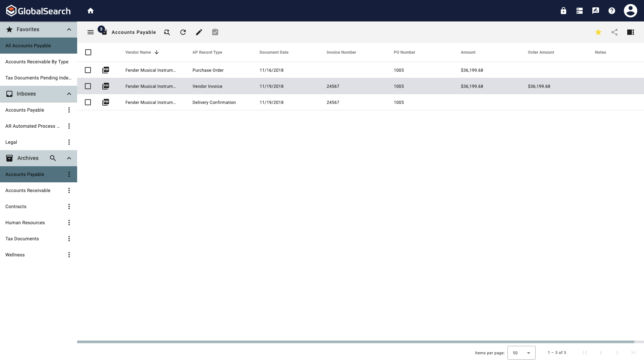This screenshot has height=362, width=644.
Task: Toggle the select-all header checkbox
Action: [x=88, y=52]
